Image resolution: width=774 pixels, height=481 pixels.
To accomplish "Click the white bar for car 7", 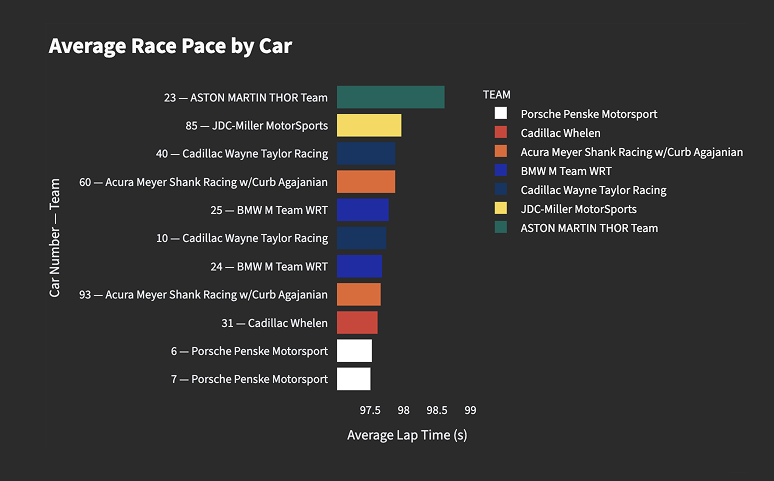I will click(x=353, y=379).
